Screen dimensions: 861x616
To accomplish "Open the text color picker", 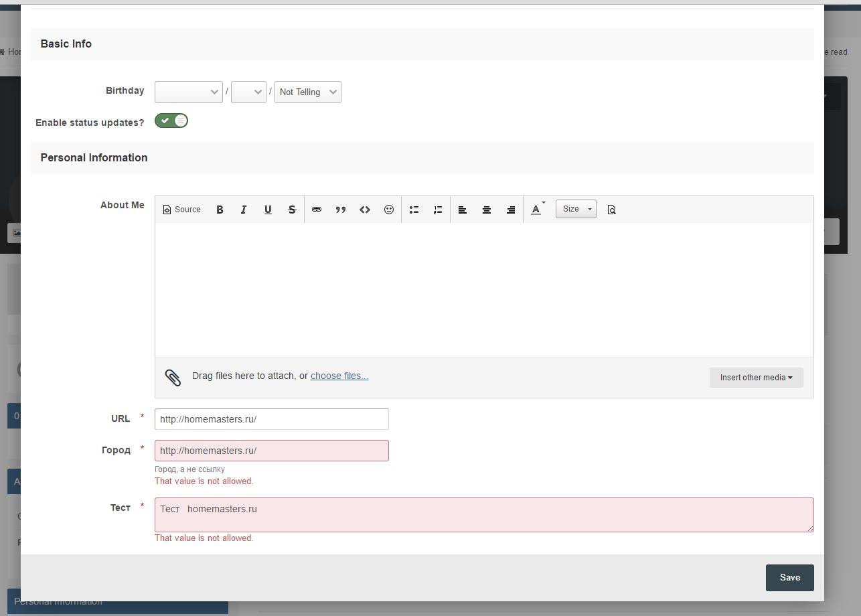I will (538, 210).
